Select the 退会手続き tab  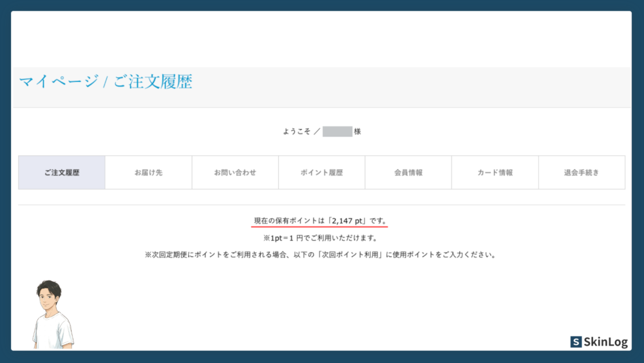(x=582, y=173)
